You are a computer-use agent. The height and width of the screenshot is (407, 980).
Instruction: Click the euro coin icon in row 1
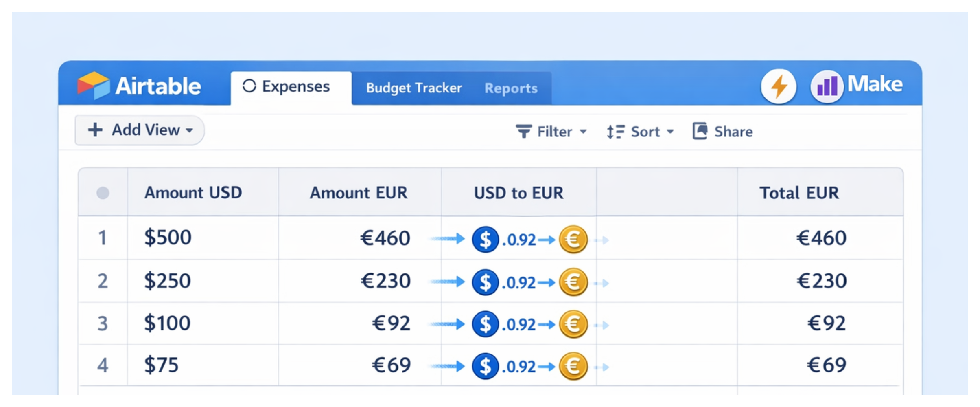[x=573, y=240]
